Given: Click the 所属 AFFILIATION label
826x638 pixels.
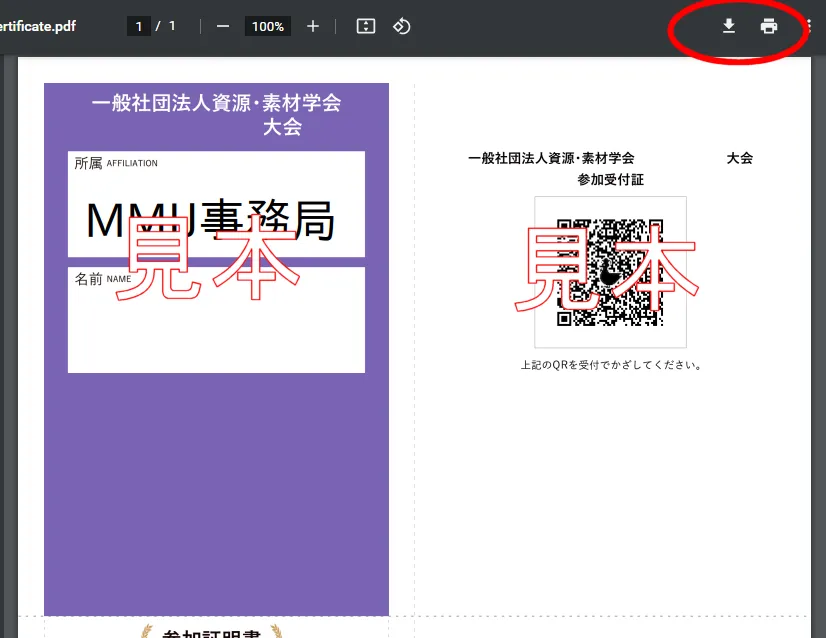Looking at the screenshot, I should click(x=116, y=163).
